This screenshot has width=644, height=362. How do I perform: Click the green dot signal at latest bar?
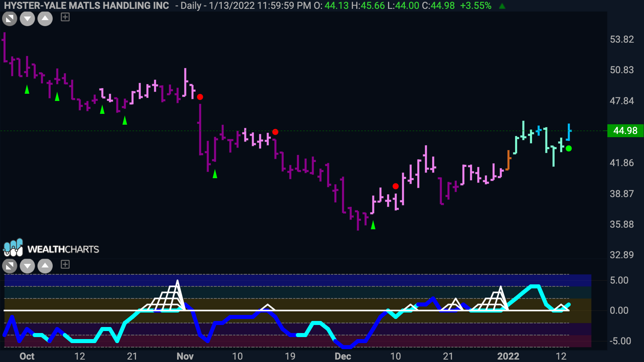coord(569,148)
